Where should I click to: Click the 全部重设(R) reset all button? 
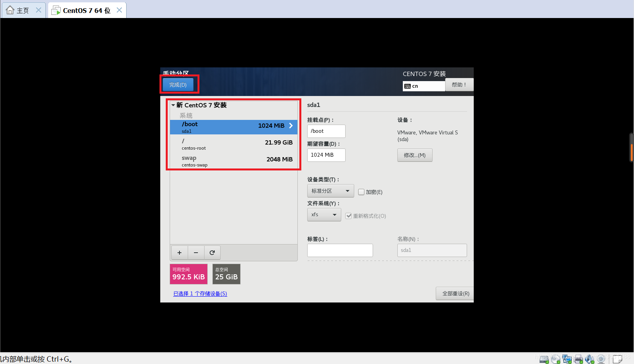[455, 293]
